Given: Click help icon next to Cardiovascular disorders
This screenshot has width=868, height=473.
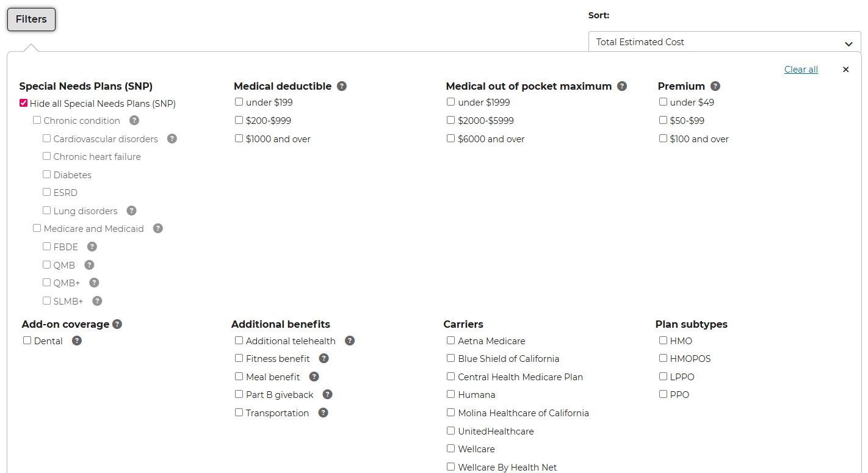Looking at the screenshot, I should [172, 139].
